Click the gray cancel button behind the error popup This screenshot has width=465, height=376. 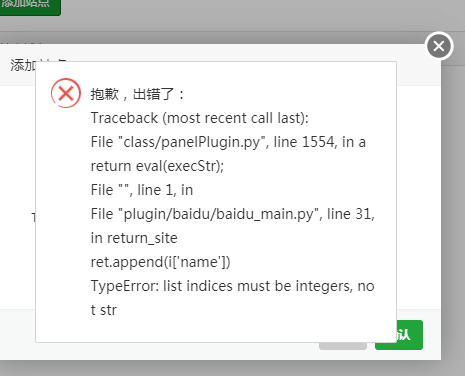[x=343, y=346]
